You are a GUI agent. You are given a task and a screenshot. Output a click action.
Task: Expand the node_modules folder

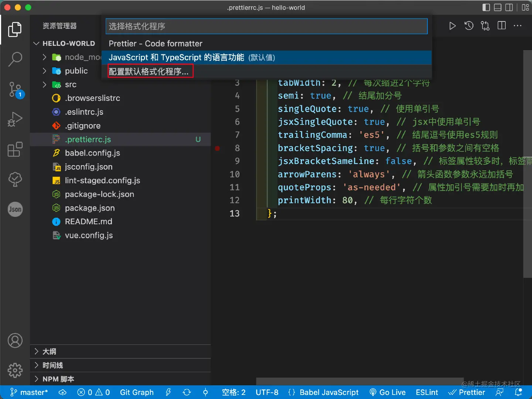tap(45, 57)
